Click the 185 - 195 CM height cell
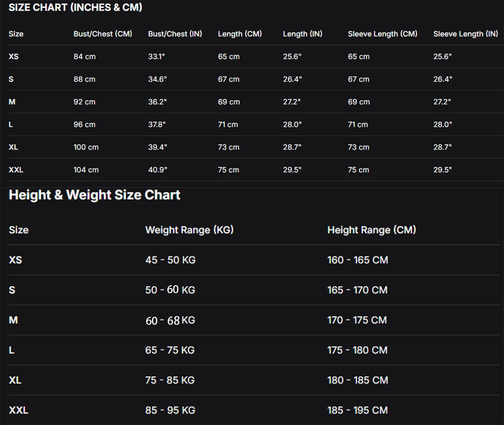504x425 pixels. point(358,410)
